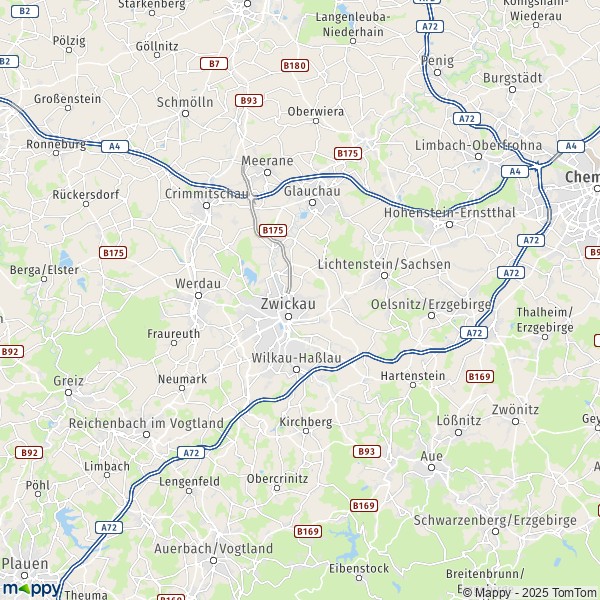Click the Crimmitschau town marker
Image resolution: width=600 pixels, height=600 pixels.
(x=207, y=205)
